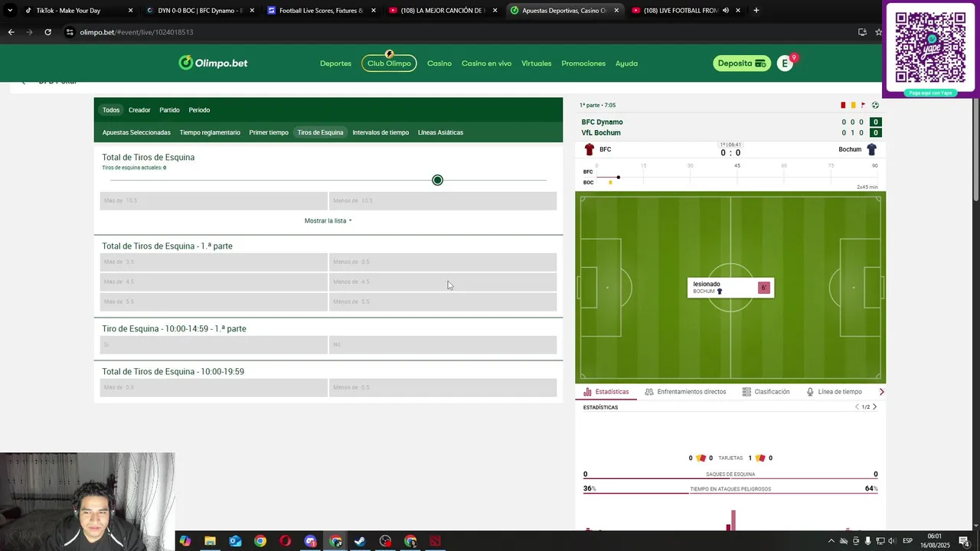Switch to the Línea de tiempo tab

pos(834,392)
